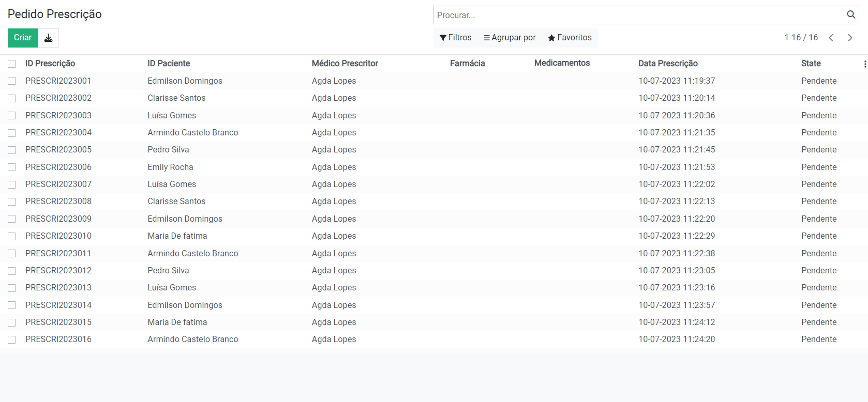
Task: Open the Agrupar por dropdown
Action: (x=510, y=38)
